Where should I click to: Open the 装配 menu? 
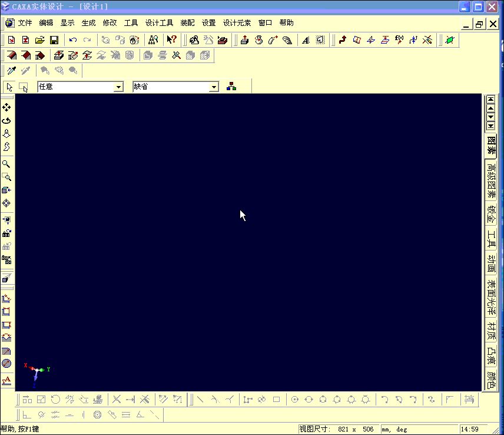pyautogui.click(x=187, y=23)
